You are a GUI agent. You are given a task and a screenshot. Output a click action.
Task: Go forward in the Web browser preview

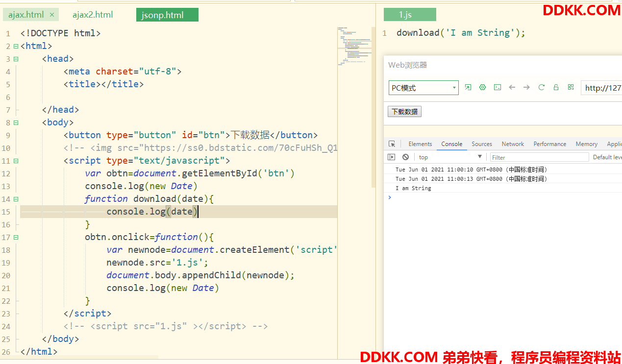tap(527, 87)
